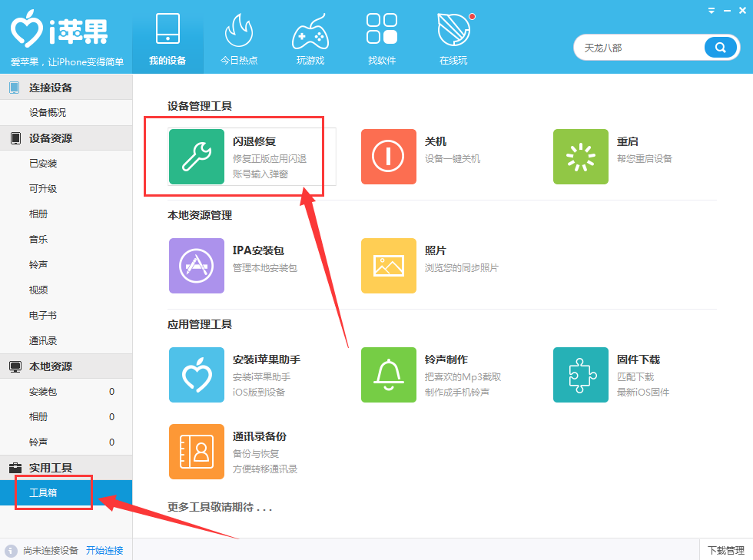This screenshot has height=560, width=753.
Task: Select 工具箱 in the sidebar
Action: coord(46,493)
